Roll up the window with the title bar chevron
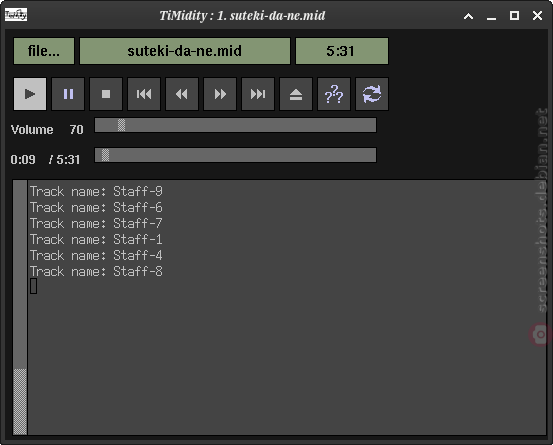 click(x=468, y=16)
